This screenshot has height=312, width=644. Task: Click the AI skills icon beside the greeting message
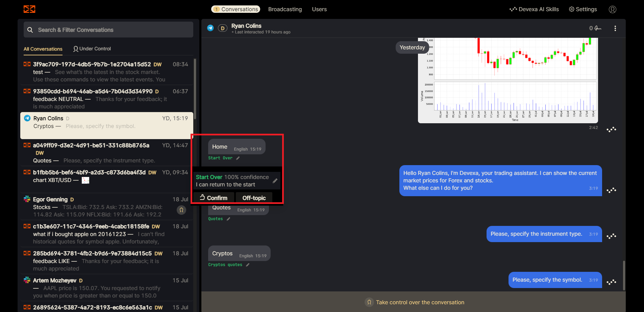611,190
